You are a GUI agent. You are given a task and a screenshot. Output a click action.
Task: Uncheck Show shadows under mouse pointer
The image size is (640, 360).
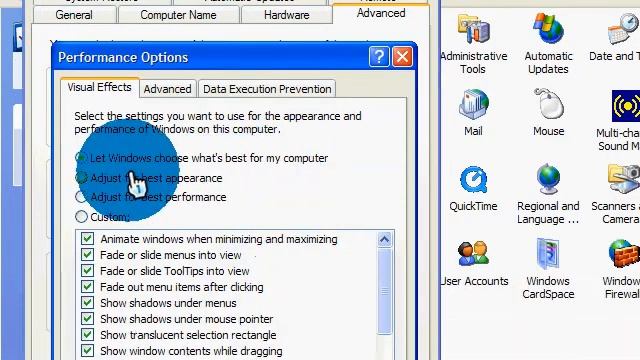pos(87,319)
